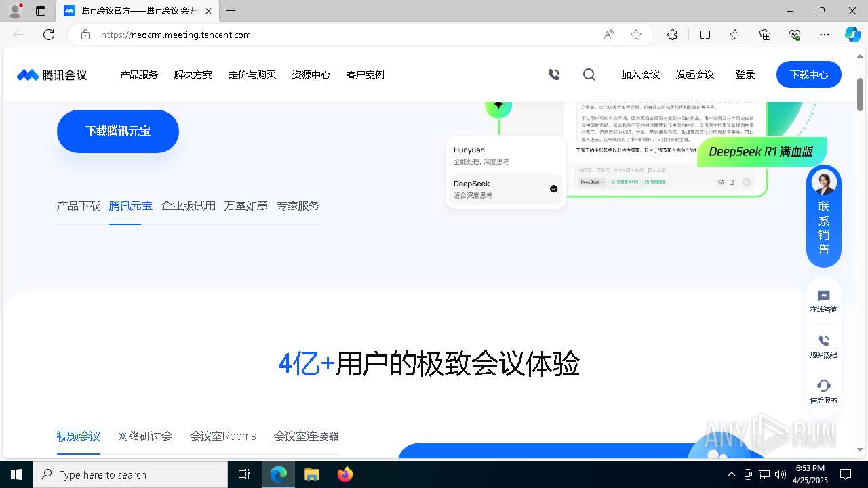The width and height of the screenshot is (868, 488).
Task: Open 解决方案 navigation menu
Action: [193, 75]
